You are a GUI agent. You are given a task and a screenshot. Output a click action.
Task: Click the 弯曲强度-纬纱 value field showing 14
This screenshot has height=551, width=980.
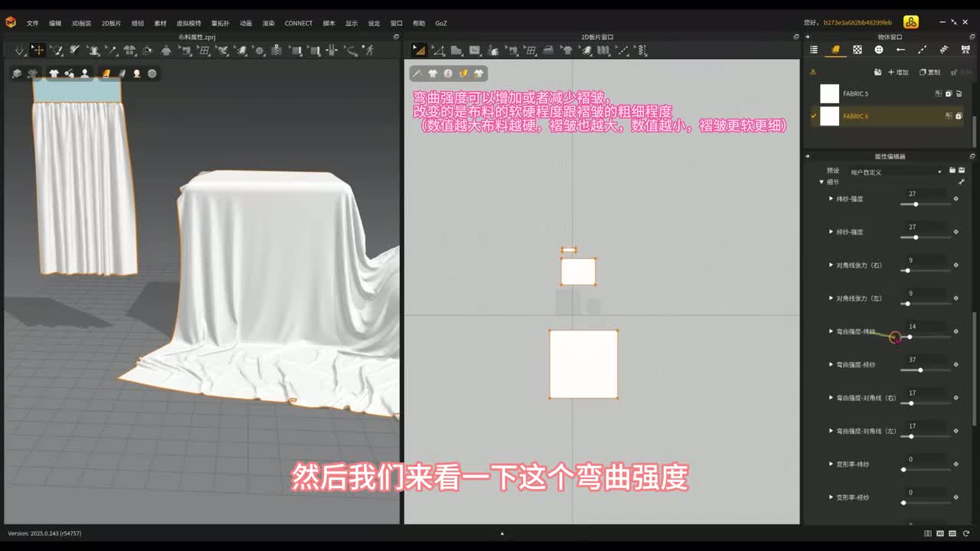(926, 327)
